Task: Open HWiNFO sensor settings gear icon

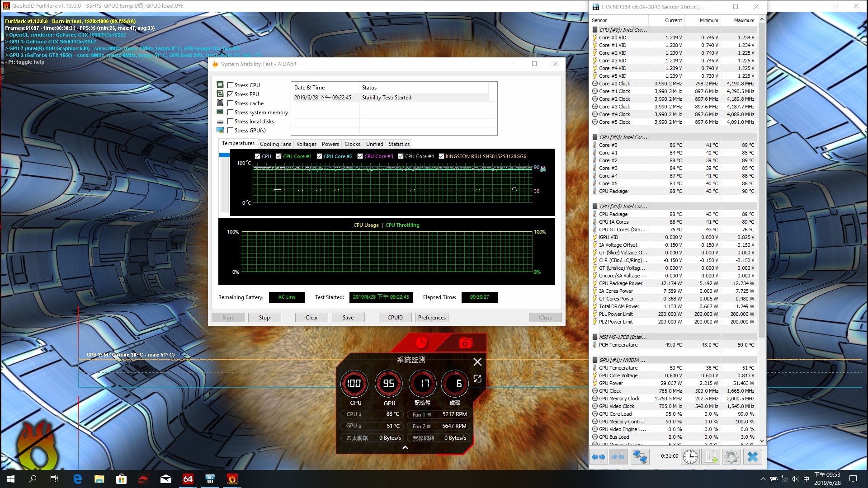Action: [731, 457]
